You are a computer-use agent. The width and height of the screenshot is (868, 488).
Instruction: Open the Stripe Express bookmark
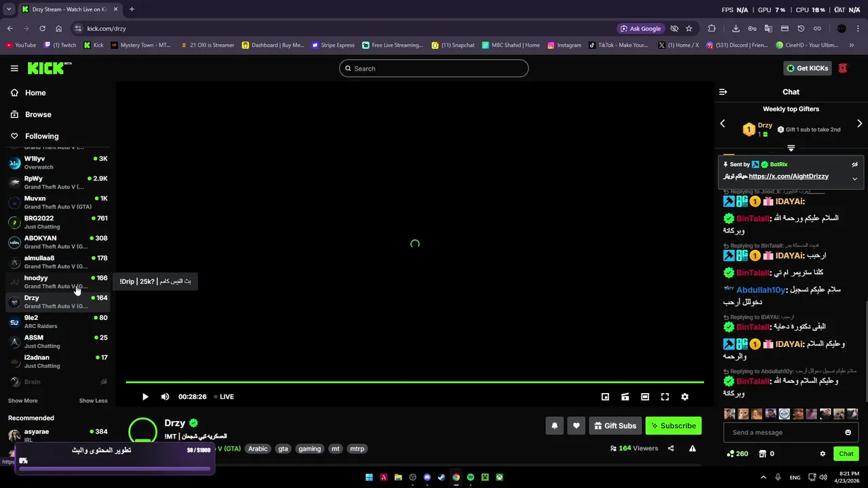pos(333,45)
